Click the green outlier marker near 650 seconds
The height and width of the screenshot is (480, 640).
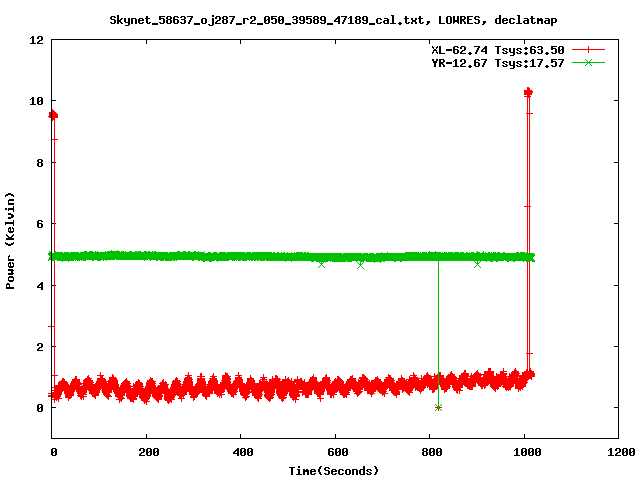pyautogui.click(x=360, y=265)
